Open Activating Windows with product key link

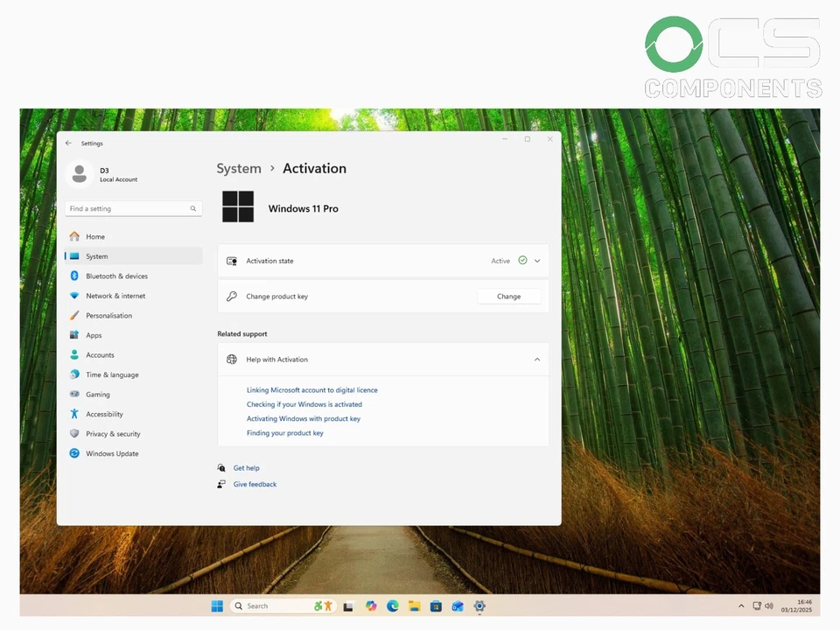click(x=304, y=418)
